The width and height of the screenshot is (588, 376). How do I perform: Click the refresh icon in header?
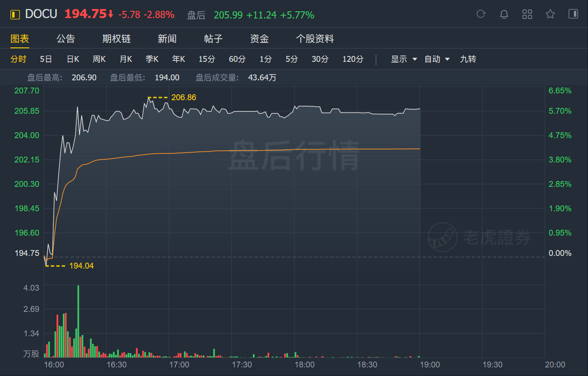pyautogui.click(x=481, y=14)
